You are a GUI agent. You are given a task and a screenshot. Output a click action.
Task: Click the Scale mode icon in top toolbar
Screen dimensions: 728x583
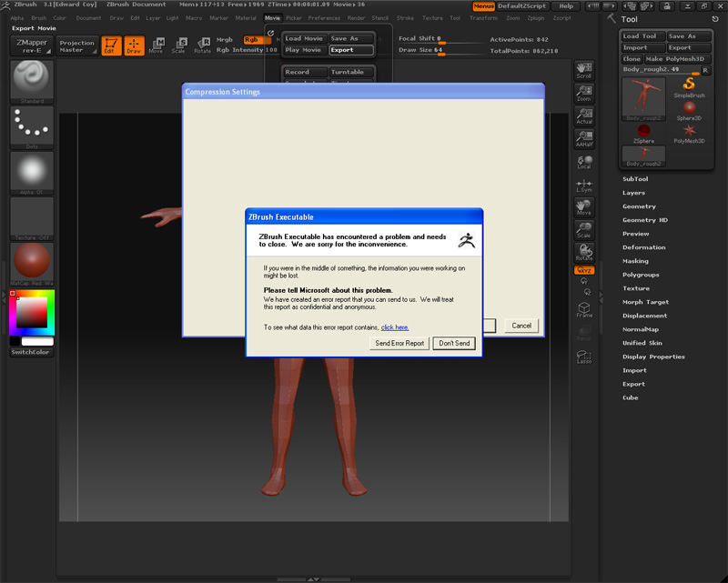(179, 45)
